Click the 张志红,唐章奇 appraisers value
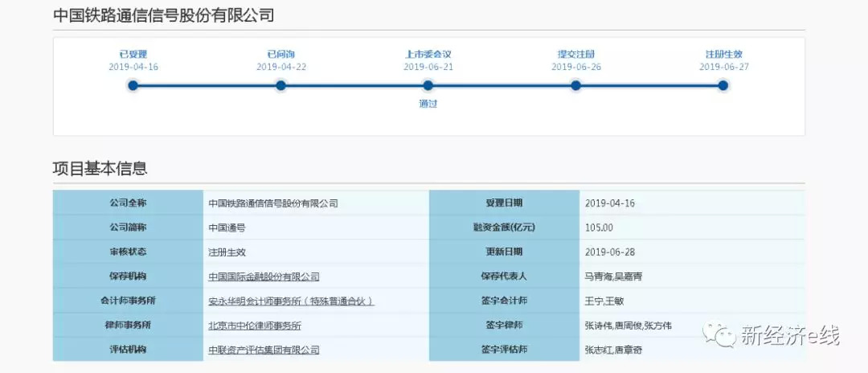 click(613, 349)
